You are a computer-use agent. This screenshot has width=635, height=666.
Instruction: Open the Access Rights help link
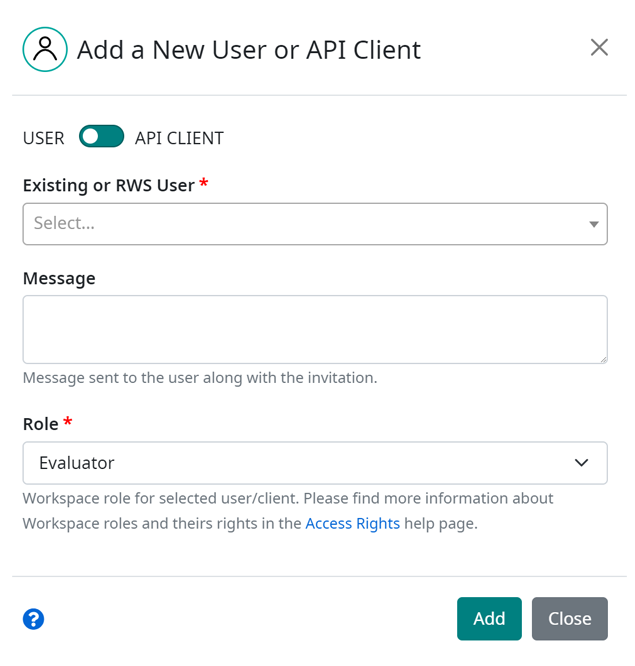[x=353, y=523]
